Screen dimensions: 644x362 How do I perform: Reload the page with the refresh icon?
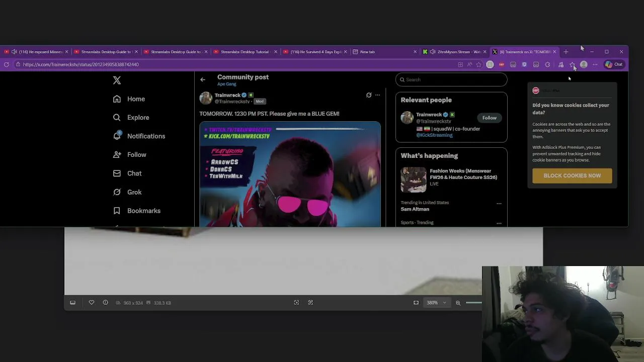[7, 64]
